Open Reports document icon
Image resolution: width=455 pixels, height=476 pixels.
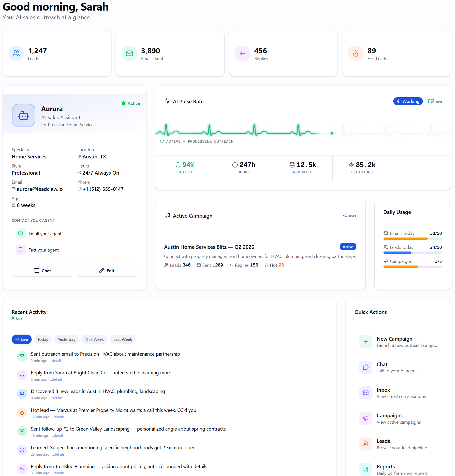(x=366, y=469)
